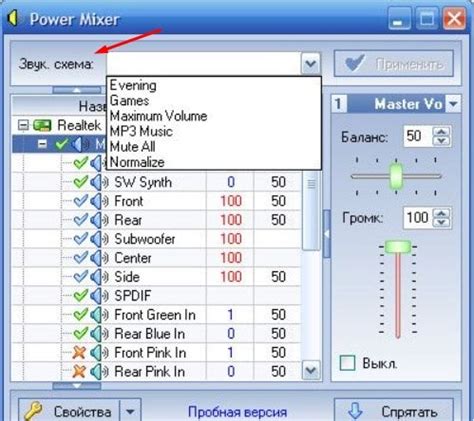This screenshot has width=474, height=421.
Task: Toggle the green checkmark for Rear Blue In
Action: pos(80,333)
